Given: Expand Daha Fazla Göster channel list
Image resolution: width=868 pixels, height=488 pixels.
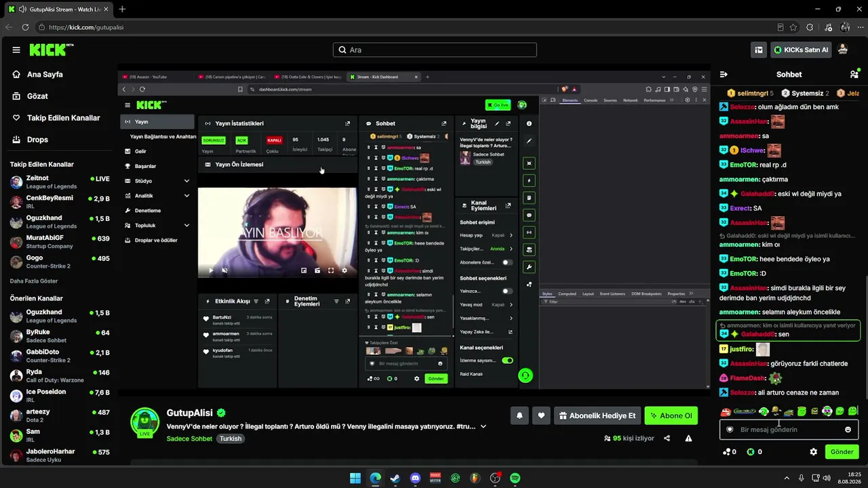Looking at the screenshot, I should tap(34, 281).
